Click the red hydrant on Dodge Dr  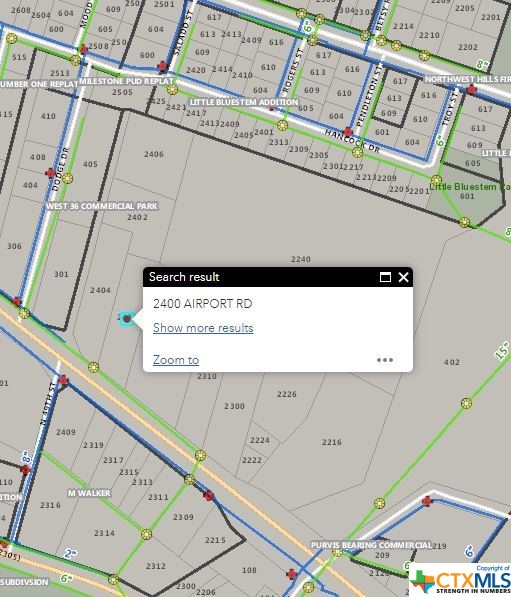[x=51, y=173]
